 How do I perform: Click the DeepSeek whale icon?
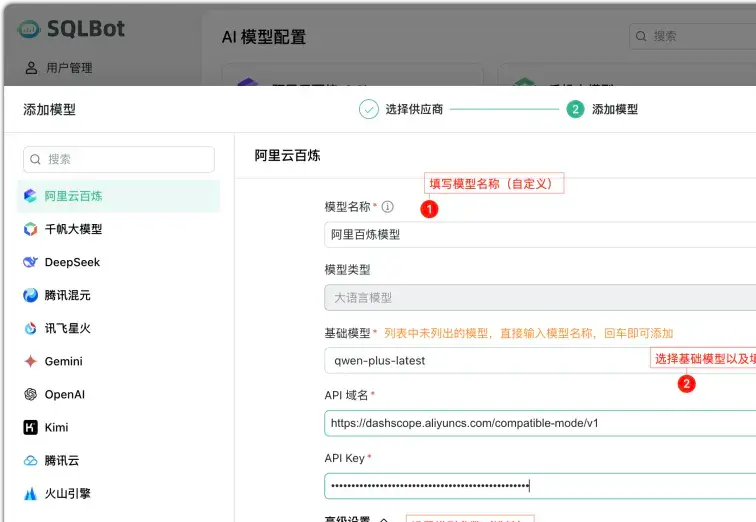coord(31,262)
